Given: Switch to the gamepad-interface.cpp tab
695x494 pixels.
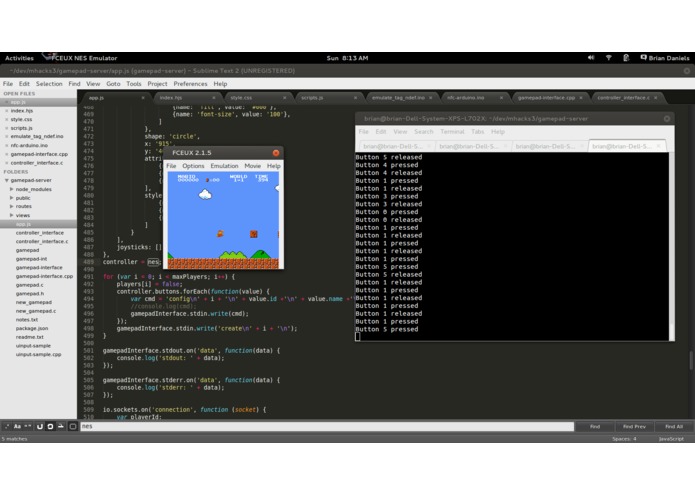Looking at the screenshot, I should pyautogui.click(x=549, y=97).
